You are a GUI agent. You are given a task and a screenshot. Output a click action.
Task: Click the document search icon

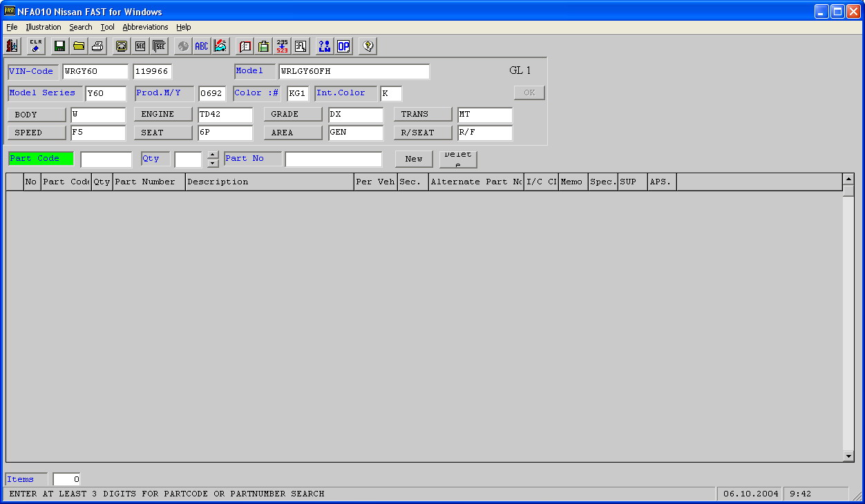301,46
